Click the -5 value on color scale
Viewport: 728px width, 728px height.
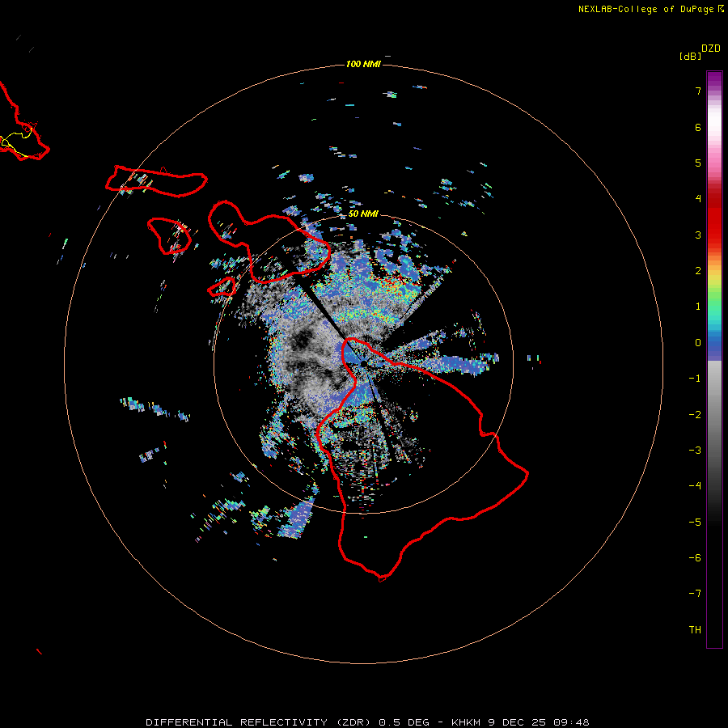click(695, 523)
